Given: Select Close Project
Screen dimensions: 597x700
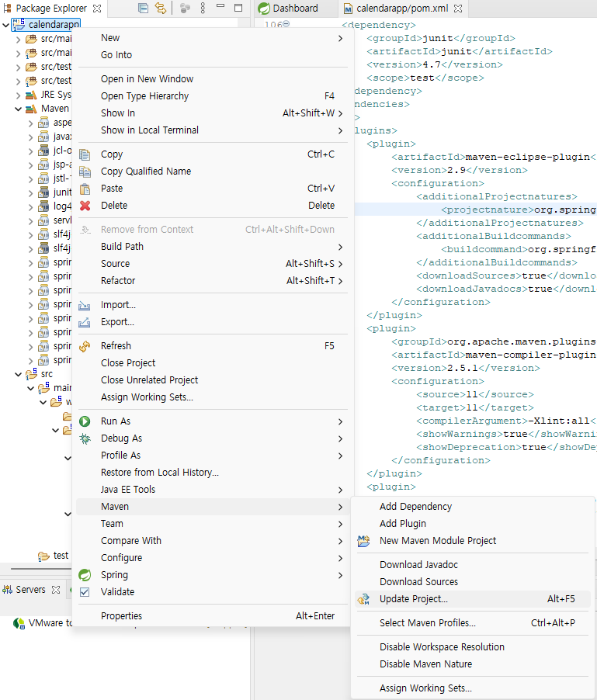Looking at the screenshot, I should pyautogui.click(x=212, y=363).
